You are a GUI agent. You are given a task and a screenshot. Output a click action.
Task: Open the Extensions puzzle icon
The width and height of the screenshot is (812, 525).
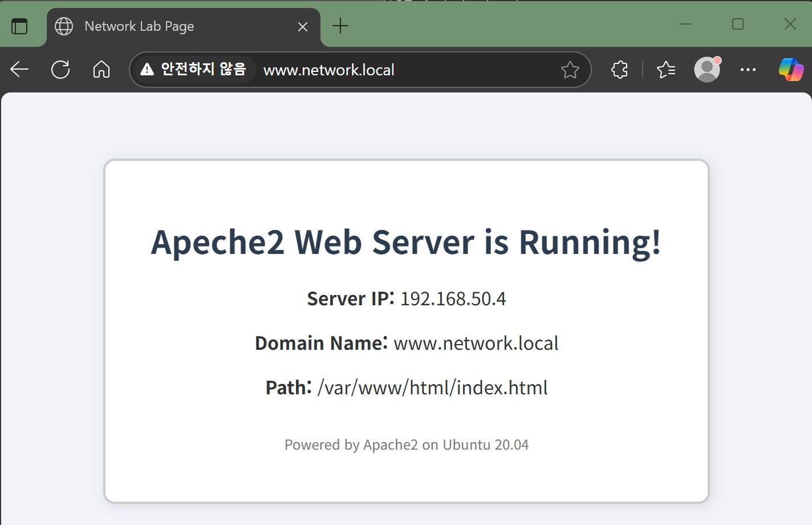coord(620,70)
